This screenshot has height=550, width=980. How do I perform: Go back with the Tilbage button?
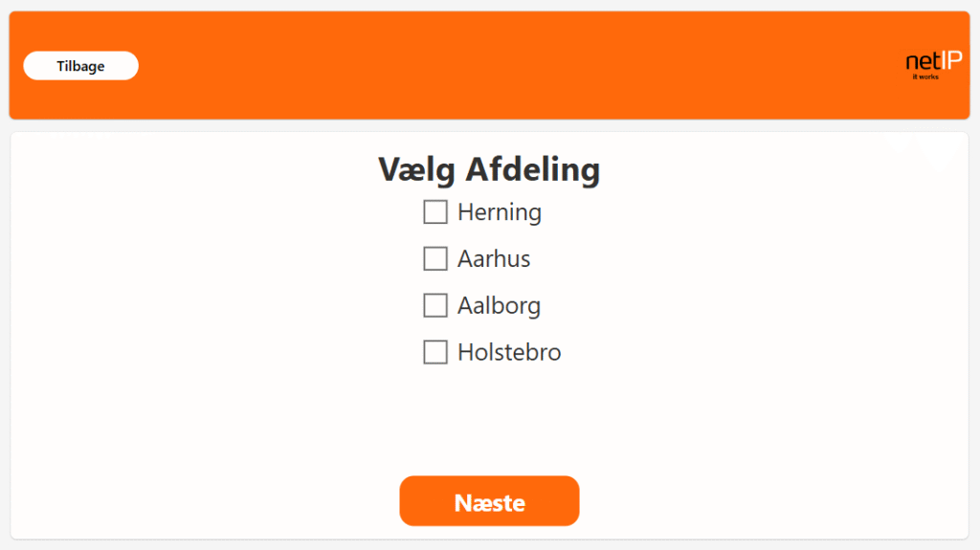pyautogui.click(x=81, y=66)
